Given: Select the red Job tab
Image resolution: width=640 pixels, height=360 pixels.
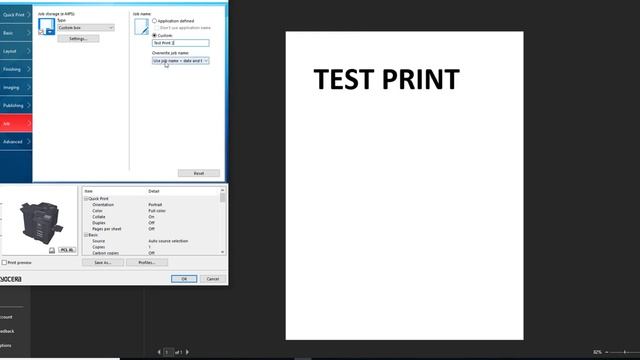Looking at the screenshot, I should coord(16,124).
